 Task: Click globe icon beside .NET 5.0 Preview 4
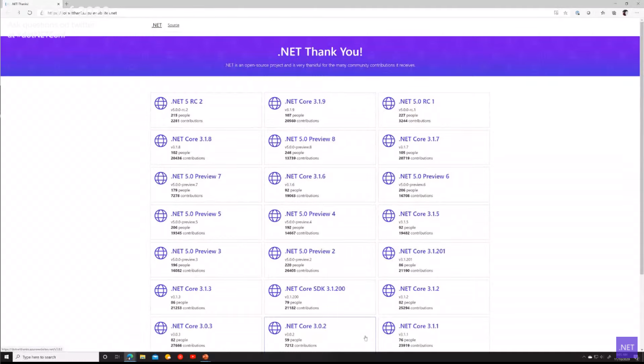click(x=275, y=215)
